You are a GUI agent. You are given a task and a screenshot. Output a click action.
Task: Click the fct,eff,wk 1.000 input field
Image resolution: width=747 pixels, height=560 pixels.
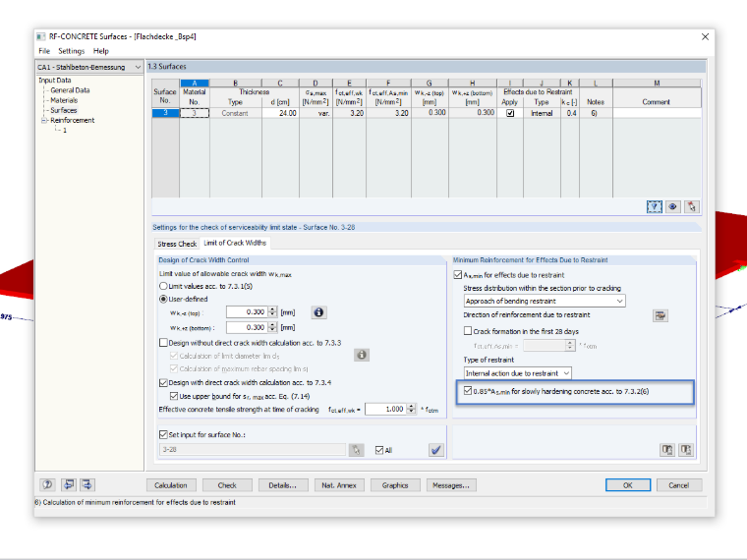point(386,409)
